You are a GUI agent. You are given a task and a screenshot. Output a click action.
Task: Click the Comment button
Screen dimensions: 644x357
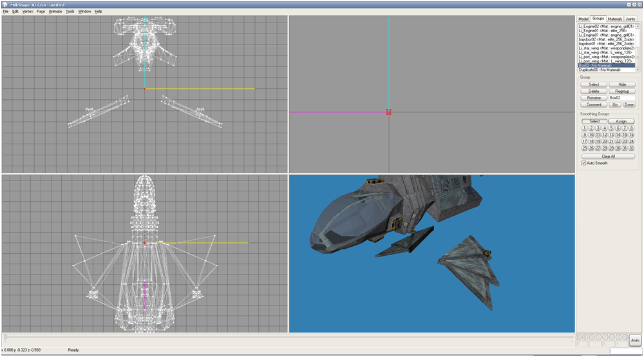(x=594, y=105)
